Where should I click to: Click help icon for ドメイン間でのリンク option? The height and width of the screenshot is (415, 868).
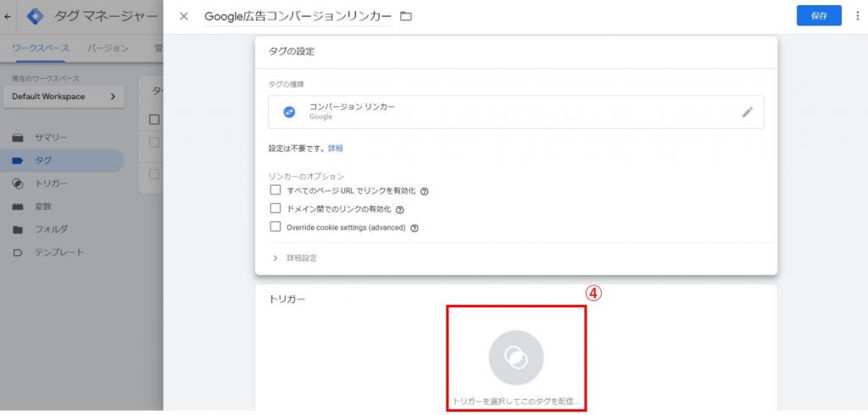click(x=400, y=210)
